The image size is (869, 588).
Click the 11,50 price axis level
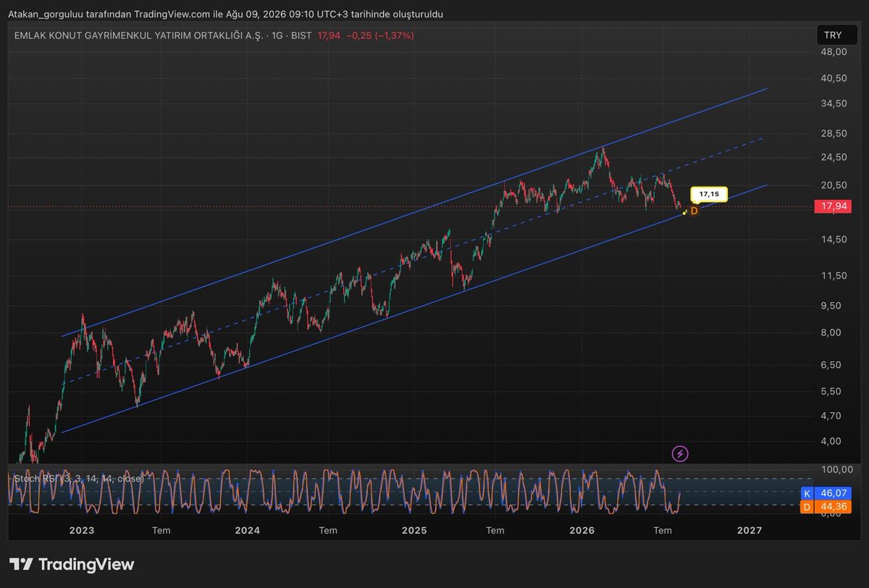tap(834, 275)
